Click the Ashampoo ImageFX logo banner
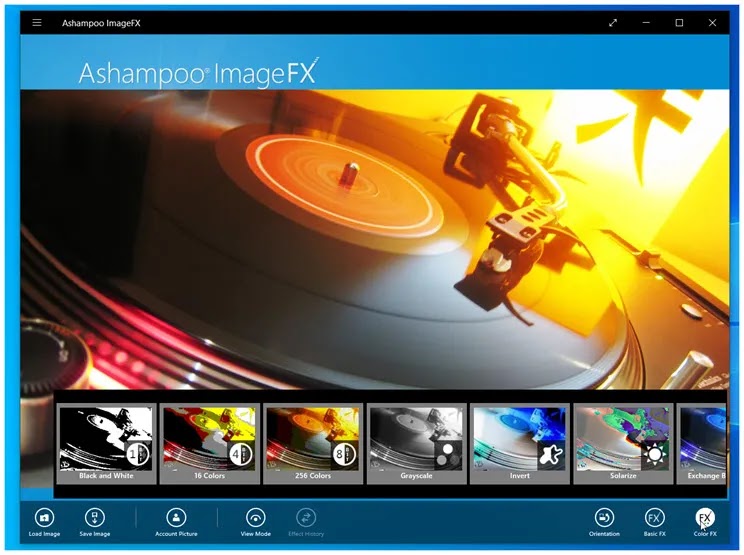Viewport: 744px width, 555px height. click(198, 74)
